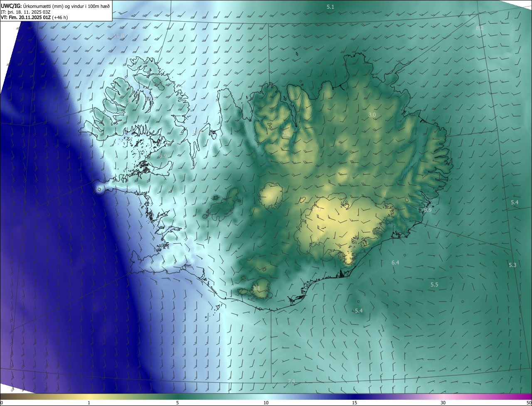Click the 15 tick label on the colour scale

coord(355,403)
